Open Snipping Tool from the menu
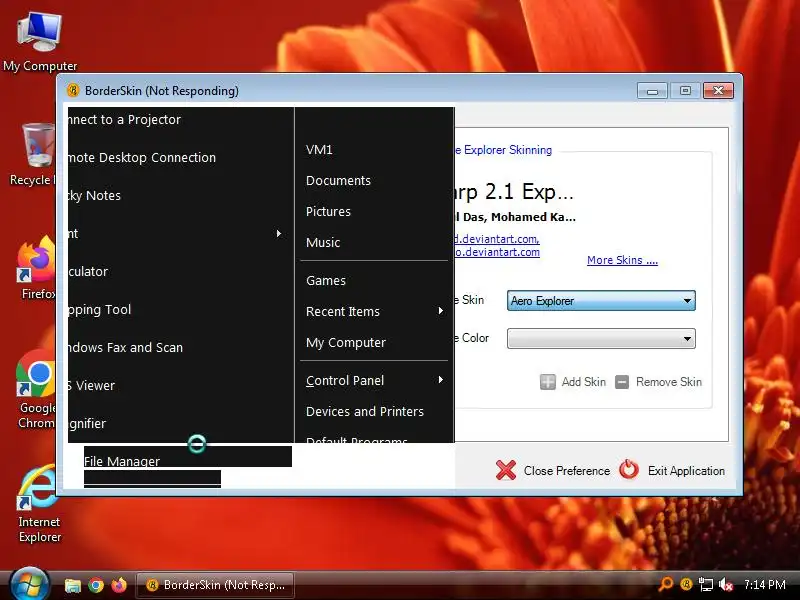The height and width of the screenshot is (600, 800). pos(181,309)
